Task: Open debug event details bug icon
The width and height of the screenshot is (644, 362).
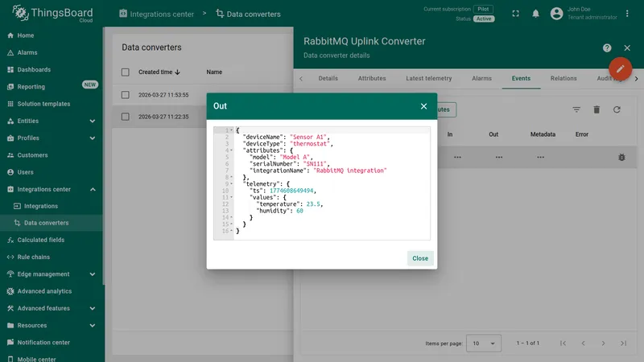Action: (621, 157)
